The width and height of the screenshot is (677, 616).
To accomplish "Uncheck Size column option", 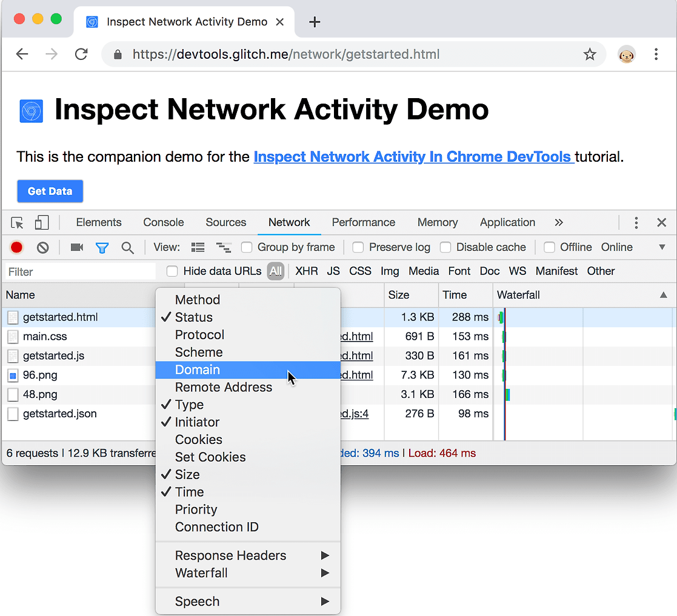I will [x=248, y=474].
